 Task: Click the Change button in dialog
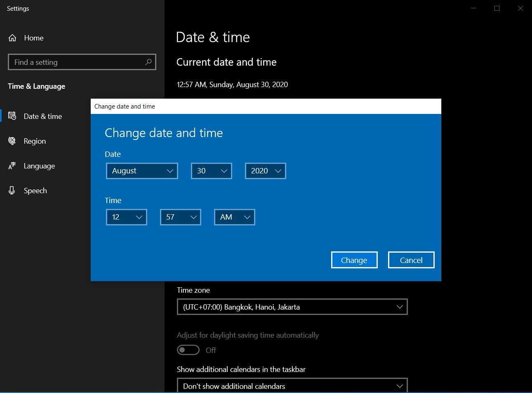tap(354, 260)
